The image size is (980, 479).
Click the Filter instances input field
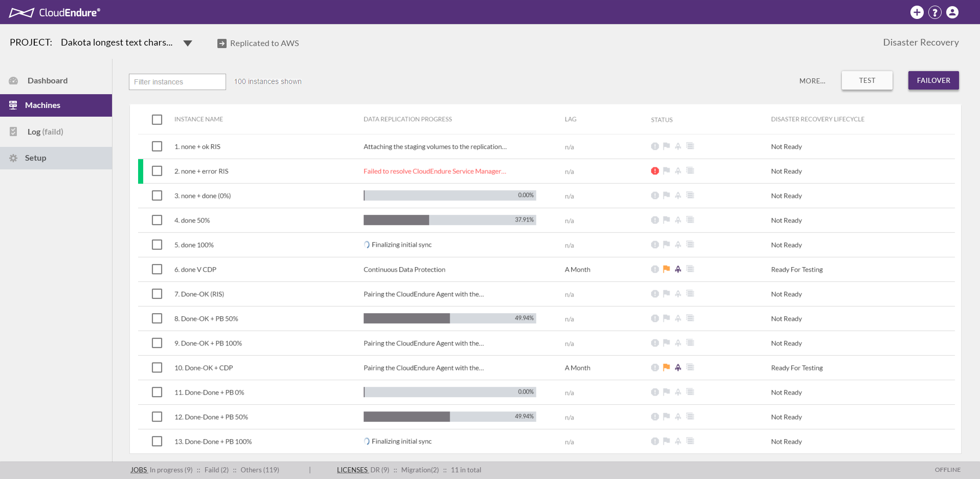coord(177,82)
